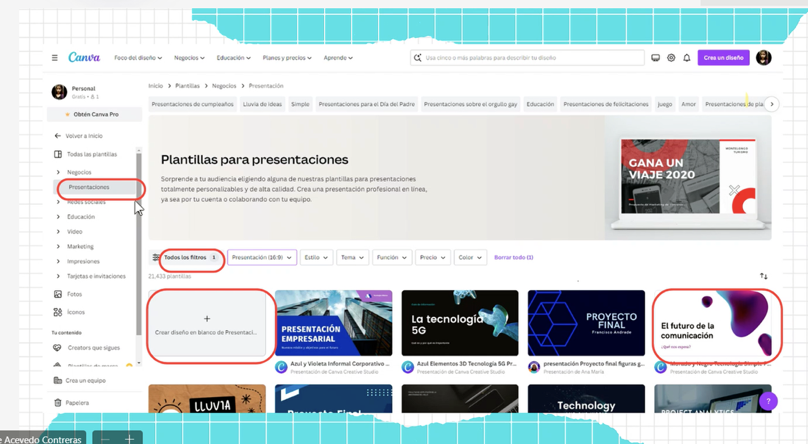Open the desktop app monitor icon
Viewport: 808px width, 444px height.
tap(655, 58)
